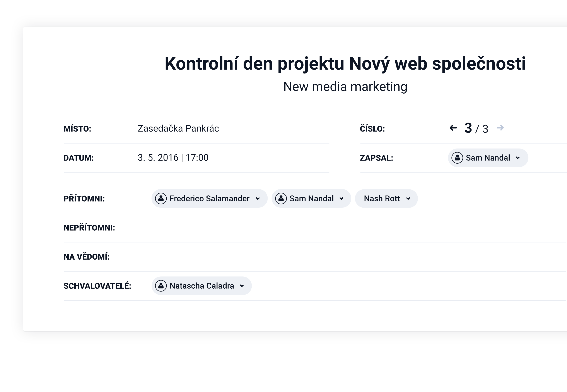The width and height of the screenshot is (567, 392).
Task: Click the avatar inside the Natascha Caladra approver chip
Action: point(161,286)
